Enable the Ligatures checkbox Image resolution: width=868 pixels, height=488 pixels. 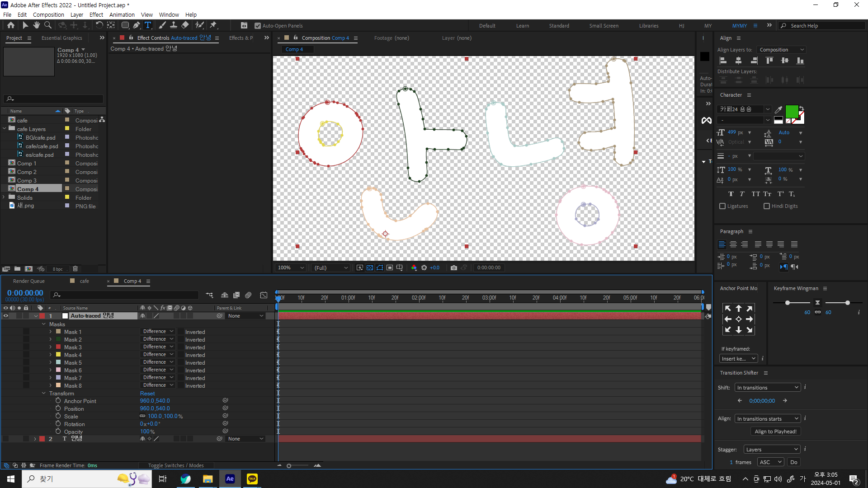722,206
